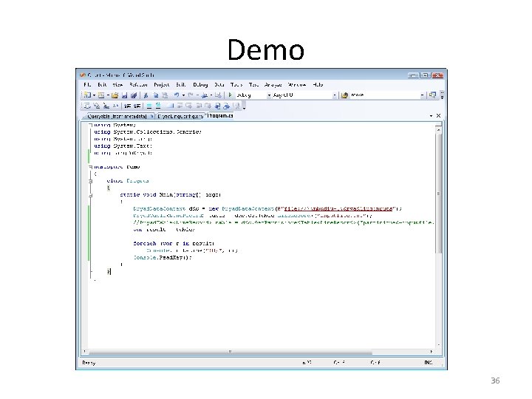The width and height of the screenshot is (532, 399).
Task: Click the vertical scrollbar down arrow
Action: pos(438,345)
